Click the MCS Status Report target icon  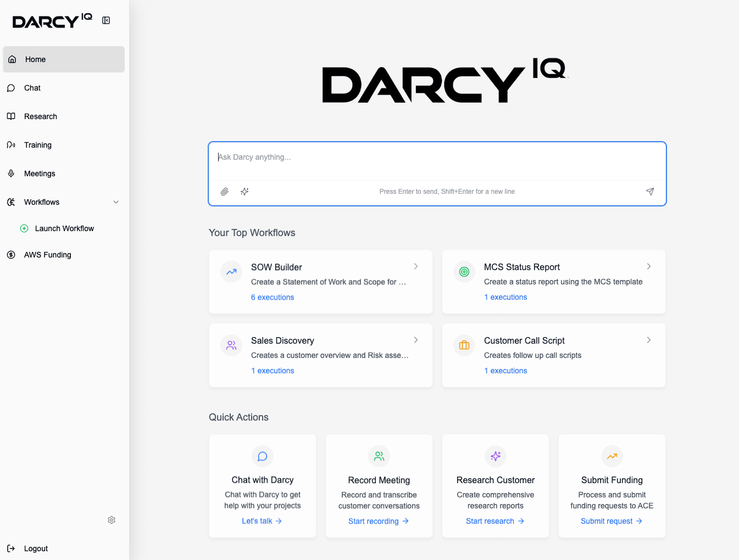pos(464,272)
